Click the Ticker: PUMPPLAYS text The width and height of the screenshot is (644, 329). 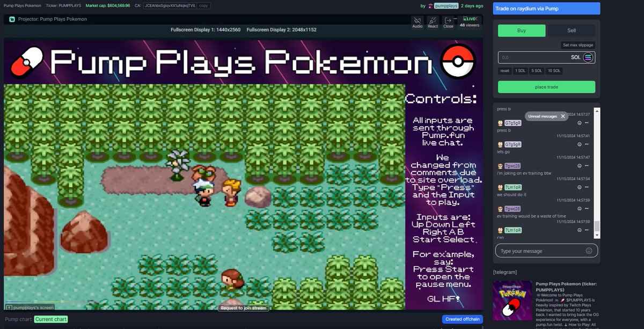point(63,5)
